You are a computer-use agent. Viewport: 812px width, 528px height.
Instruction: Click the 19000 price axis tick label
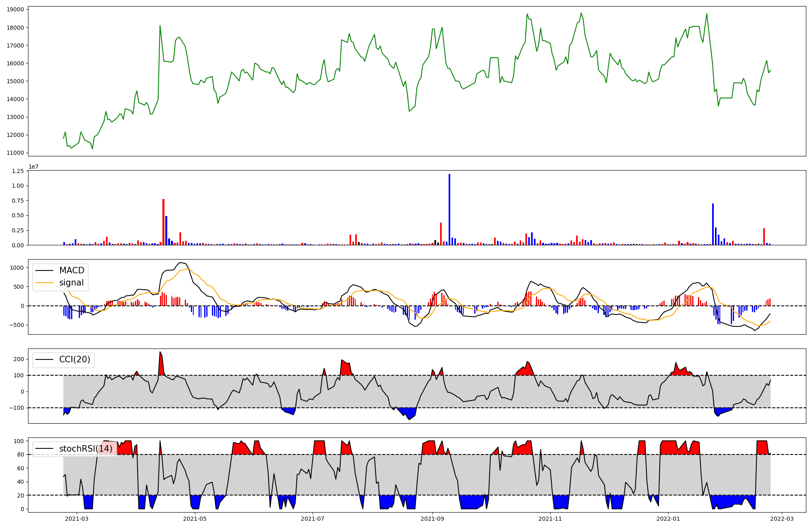click(15, 9)
